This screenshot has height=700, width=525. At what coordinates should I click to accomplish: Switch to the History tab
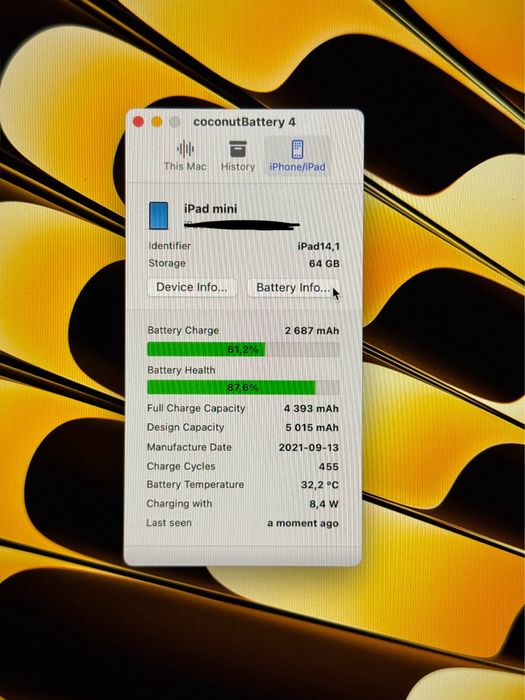point(238,156)
